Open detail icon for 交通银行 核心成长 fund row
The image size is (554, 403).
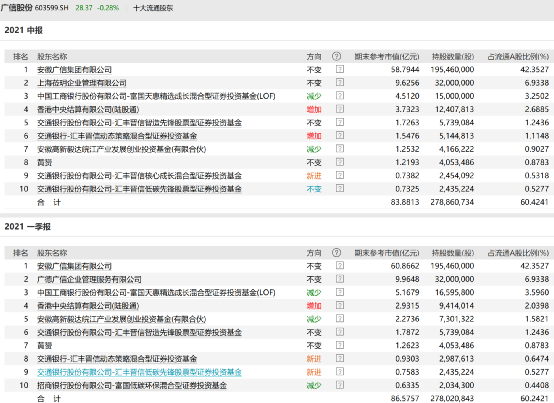tap(340, 176)
